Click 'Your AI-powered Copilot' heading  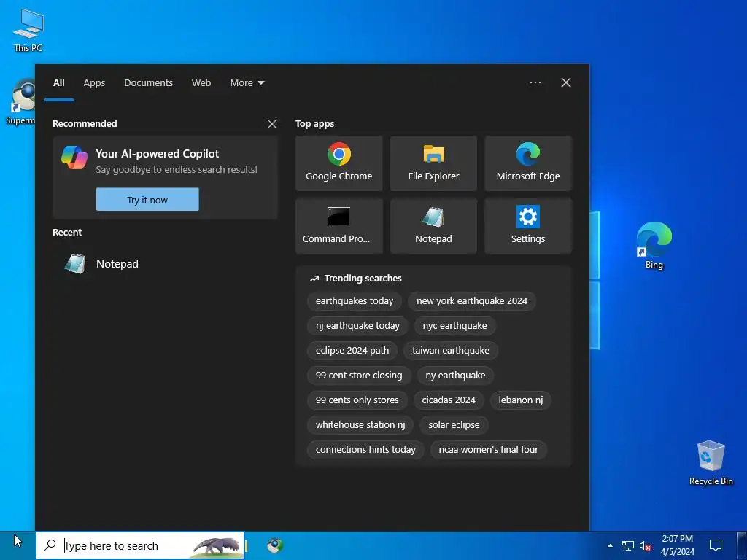click(158, 154)
